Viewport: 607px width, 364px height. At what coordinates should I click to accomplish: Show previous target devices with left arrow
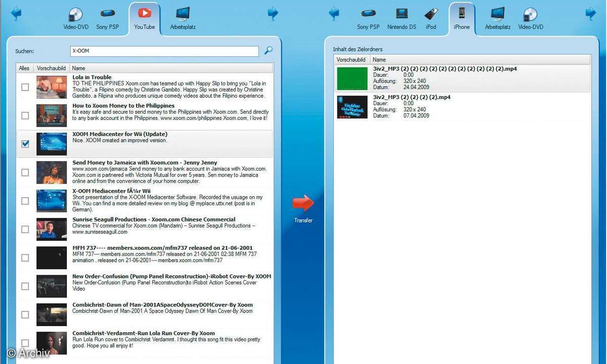334,13
